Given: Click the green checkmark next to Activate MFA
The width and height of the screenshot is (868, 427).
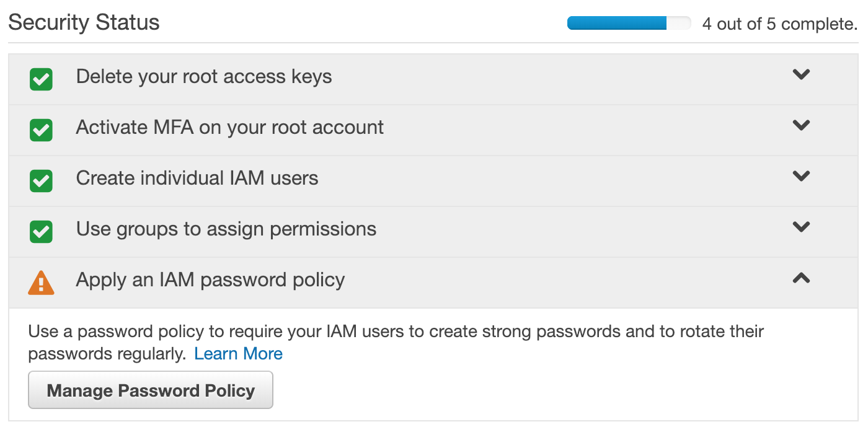Looking at the screenshot, I should 41,130.
